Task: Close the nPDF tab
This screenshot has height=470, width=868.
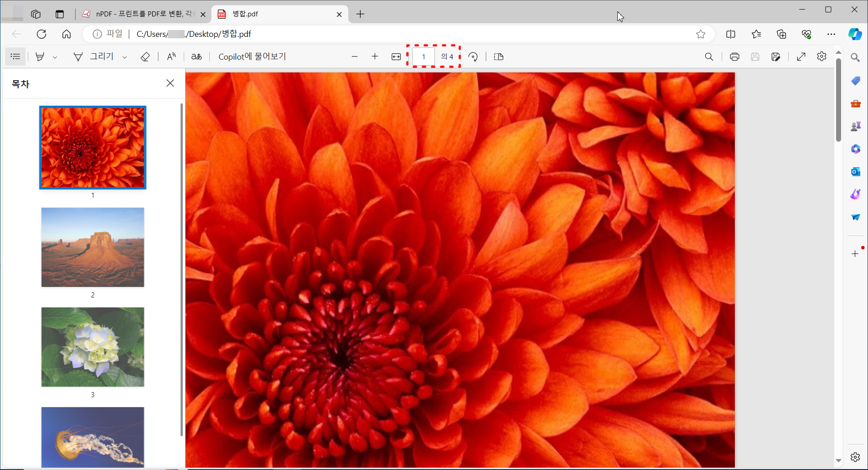Action: tap(203, 15)
